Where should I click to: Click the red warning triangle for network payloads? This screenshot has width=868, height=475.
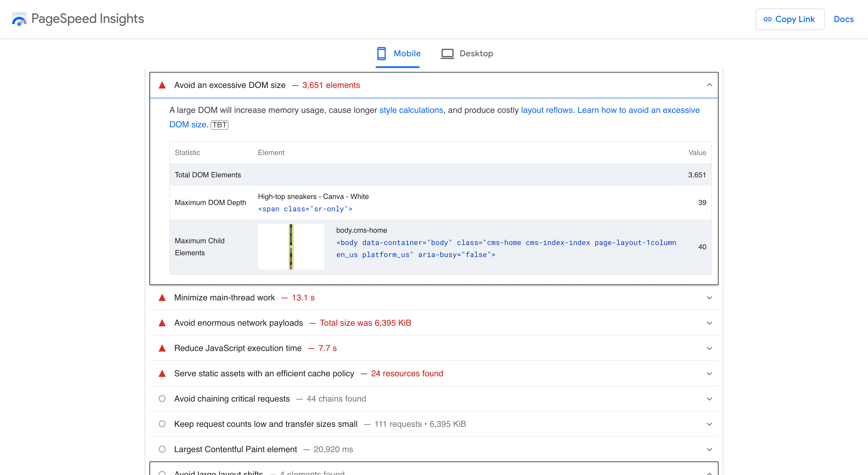162,323
